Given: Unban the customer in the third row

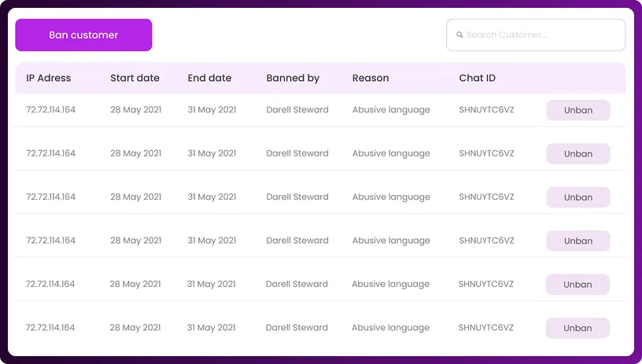Looking at the screenshot, I should tap(578, 197).
